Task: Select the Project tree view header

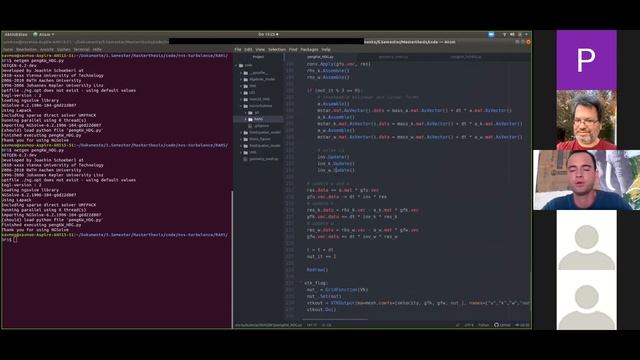Action: (x=258, y=57)
